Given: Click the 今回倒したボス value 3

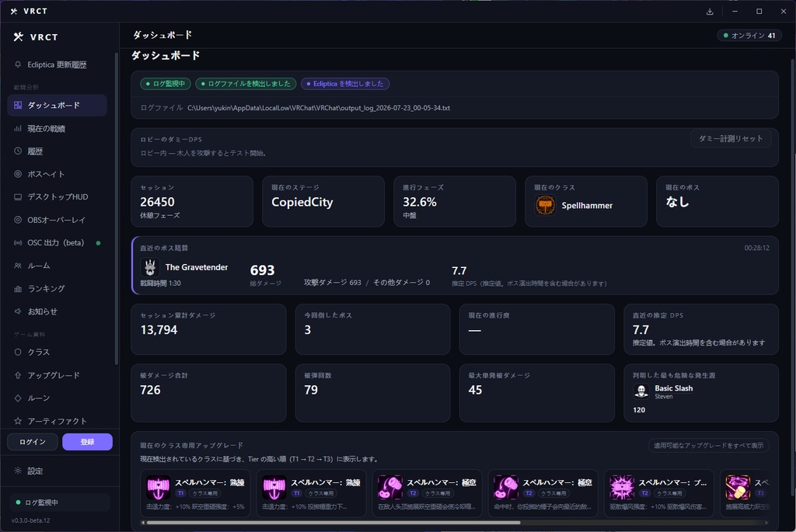Looking at the screenshot, I should [307, 329].
